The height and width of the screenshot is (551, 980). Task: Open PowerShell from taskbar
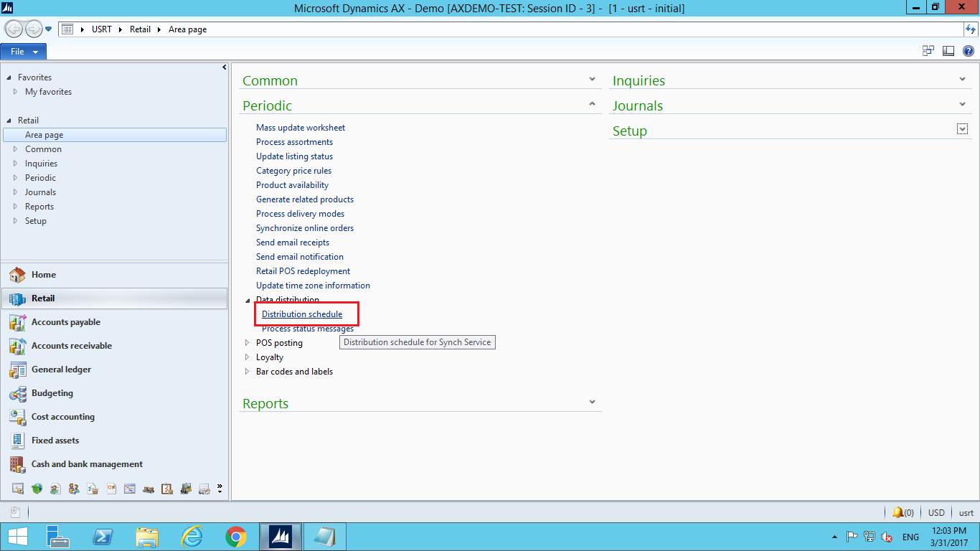click(103, 537)
